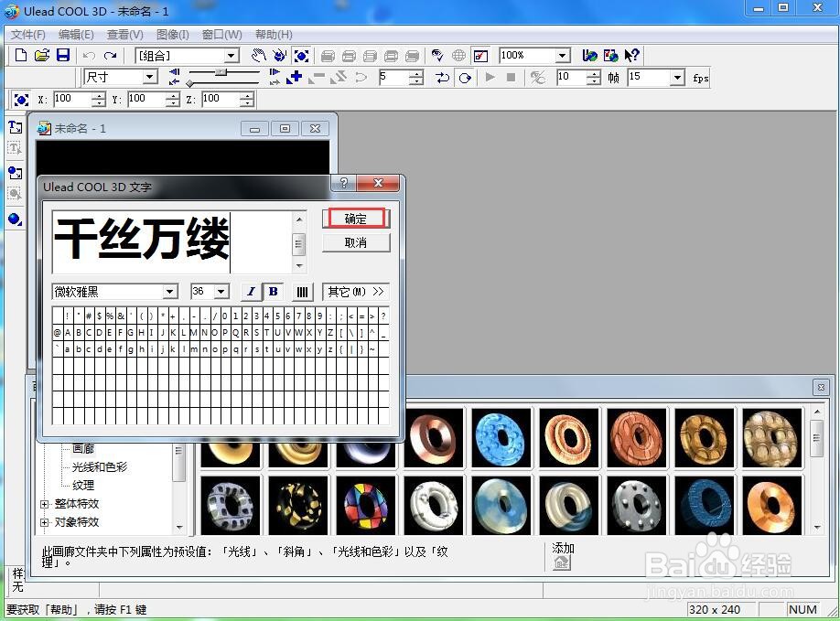Open the 15 fps dropdown

click(678, 78)
